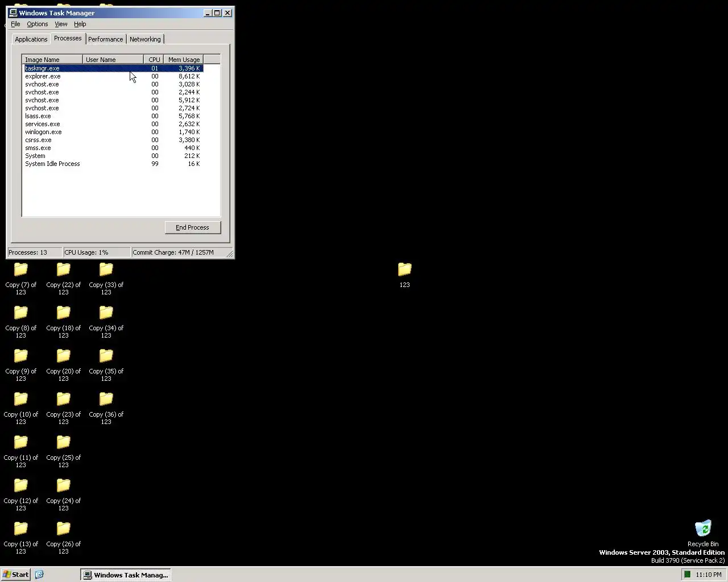Select svchost.exe using 2,244 K memory
Viewport: 728px width, 582px height.
113,92
